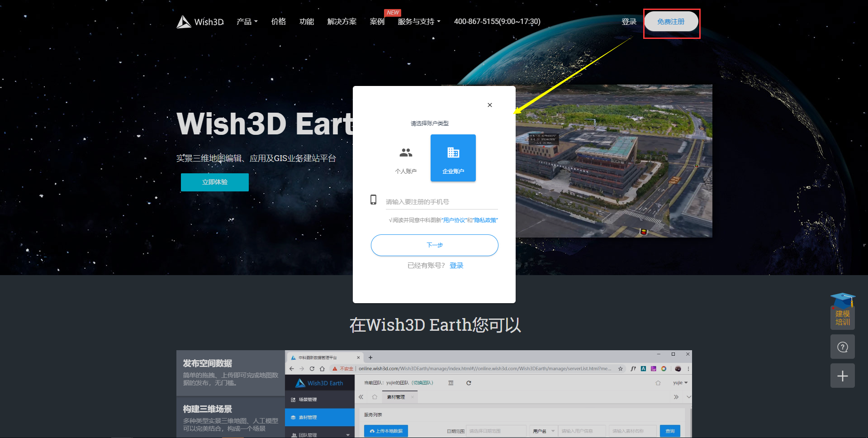Screen dimensions: 868x438
Task: Expand the 产品 products dropdown menu
Action: (x=247, y=22)
